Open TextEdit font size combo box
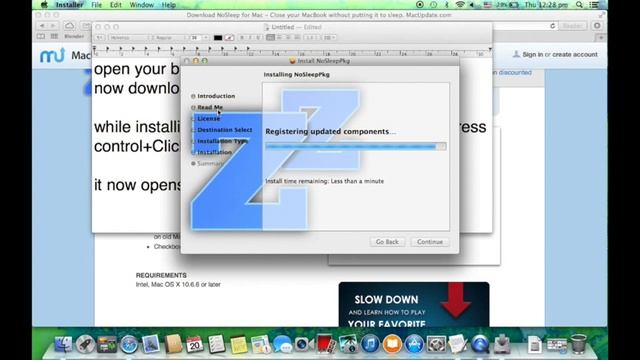 200,38
